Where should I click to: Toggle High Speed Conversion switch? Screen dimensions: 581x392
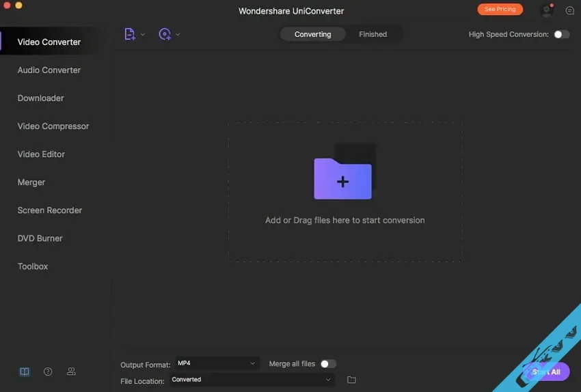coord(561,34)
